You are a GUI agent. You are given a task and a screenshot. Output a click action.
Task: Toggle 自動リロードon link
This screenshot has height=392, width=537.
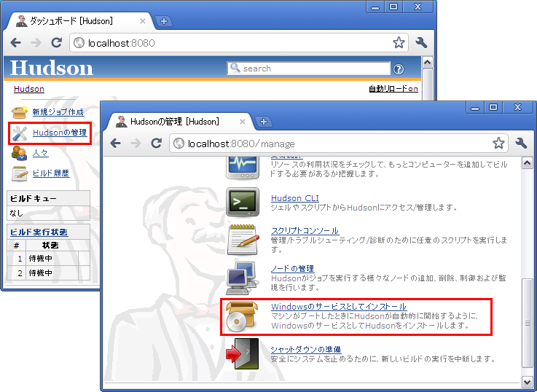[x=393, y=89]
